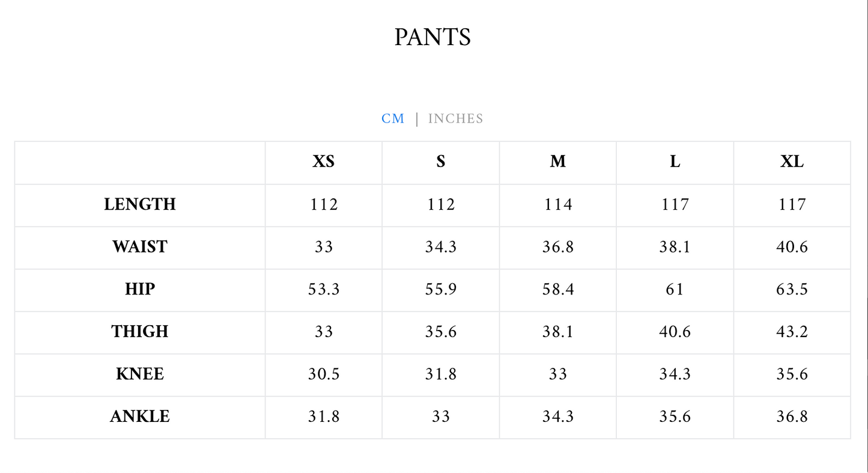Screen dimensions: 868x473
Task: Select the S column header
Action: [x=441, y=162]
